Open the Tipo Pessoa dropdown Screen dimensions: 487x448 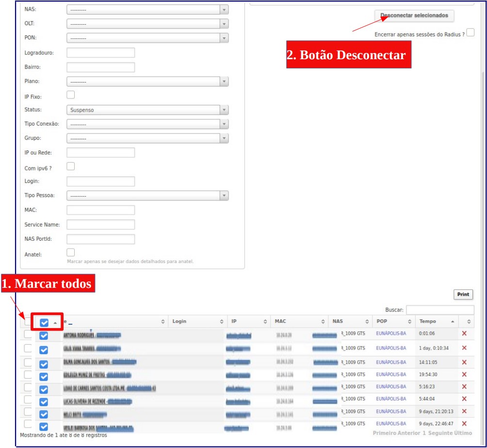tap(147, 196)
